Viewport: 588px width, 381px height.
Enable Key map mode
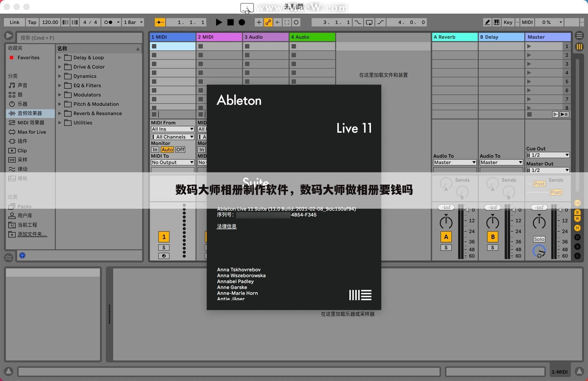click(x=508, y=22)
